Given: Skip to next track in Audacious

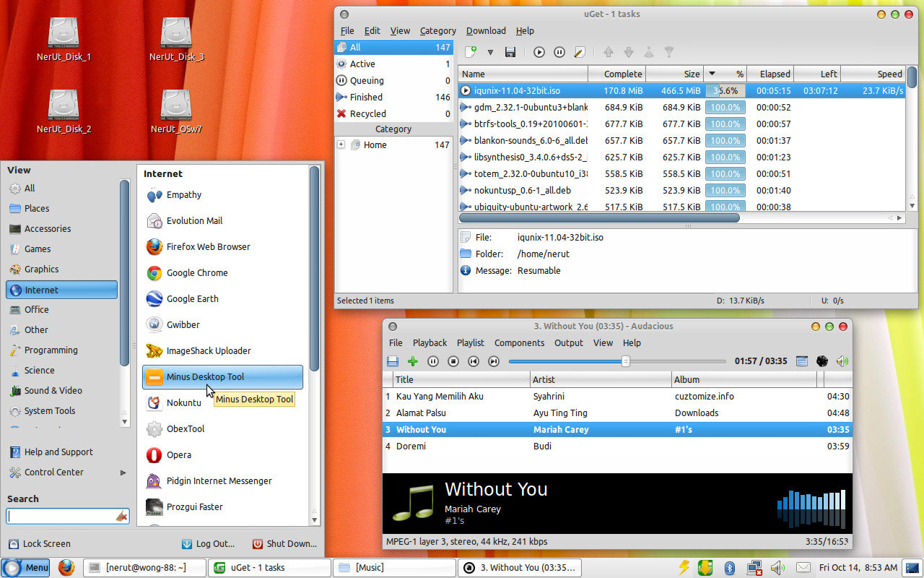Looking at the screenshot, I should (x=494, y=361).
